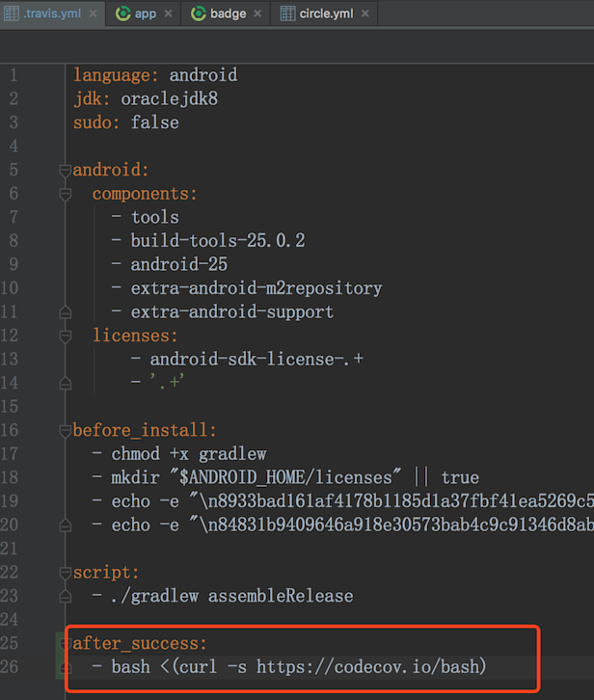The width and height of the screenshot is (594, 700).
Task: Close the badge tab
Action: click(x=257, y=13)
